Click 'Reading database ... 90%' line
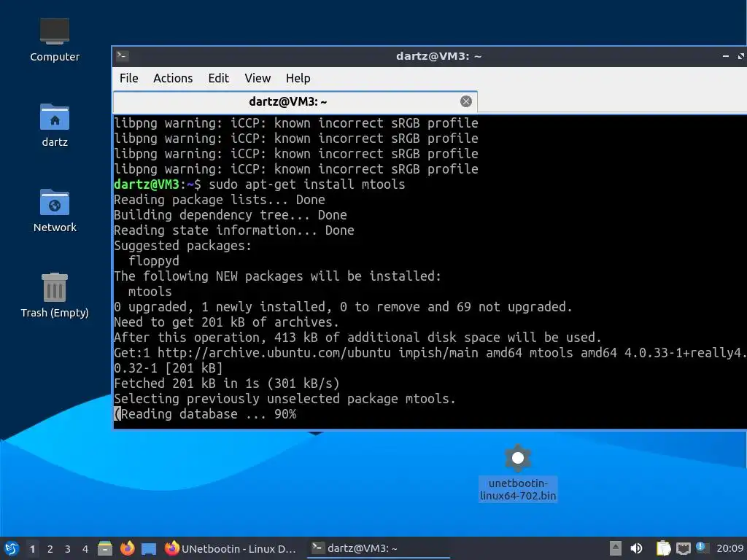The image size is (747, 560). 205,414
